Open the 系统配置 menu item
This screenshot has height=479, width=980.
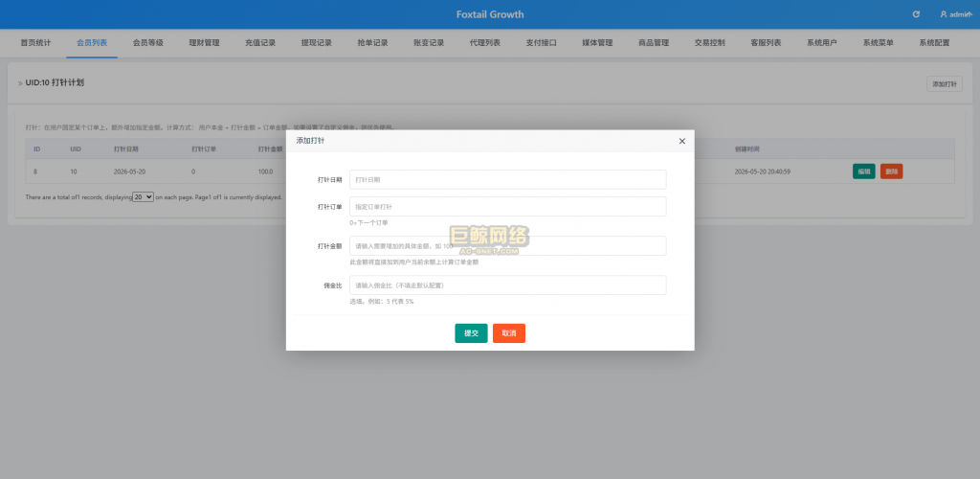point(934,43)
